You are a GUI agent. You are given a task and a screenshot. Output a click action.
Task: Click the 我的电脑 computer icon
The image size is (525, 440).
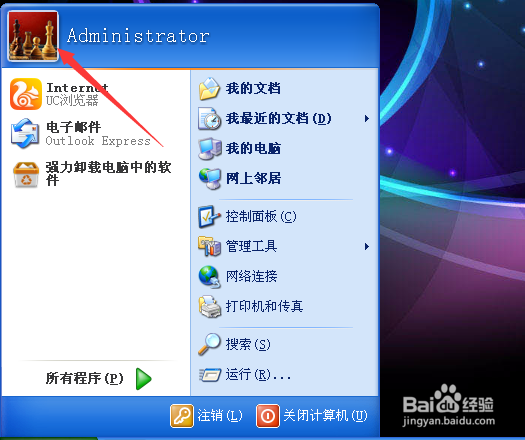pyautogui.click(x=210, y=148)
